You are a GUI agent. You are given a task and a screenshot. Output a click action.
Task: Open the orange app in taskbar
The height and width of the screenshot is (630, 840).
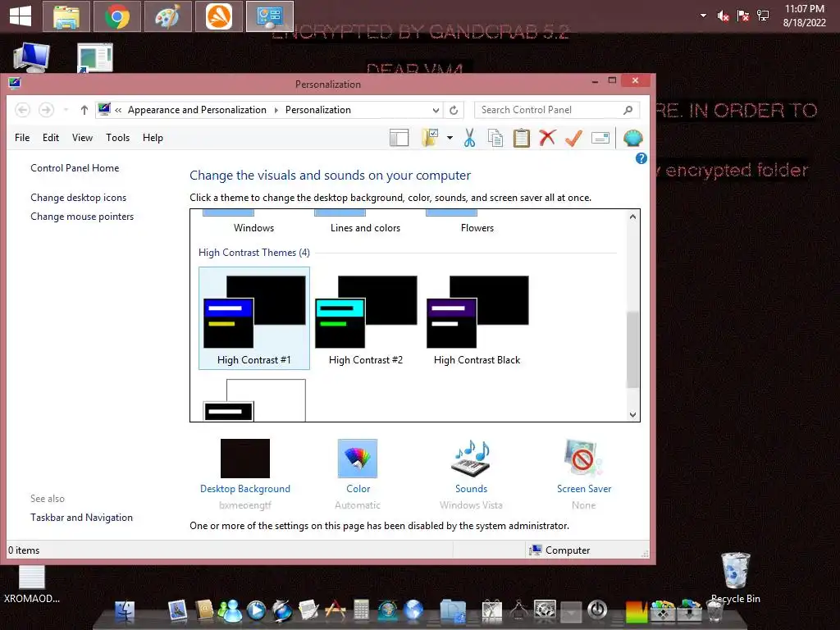[x=219, y=16]
